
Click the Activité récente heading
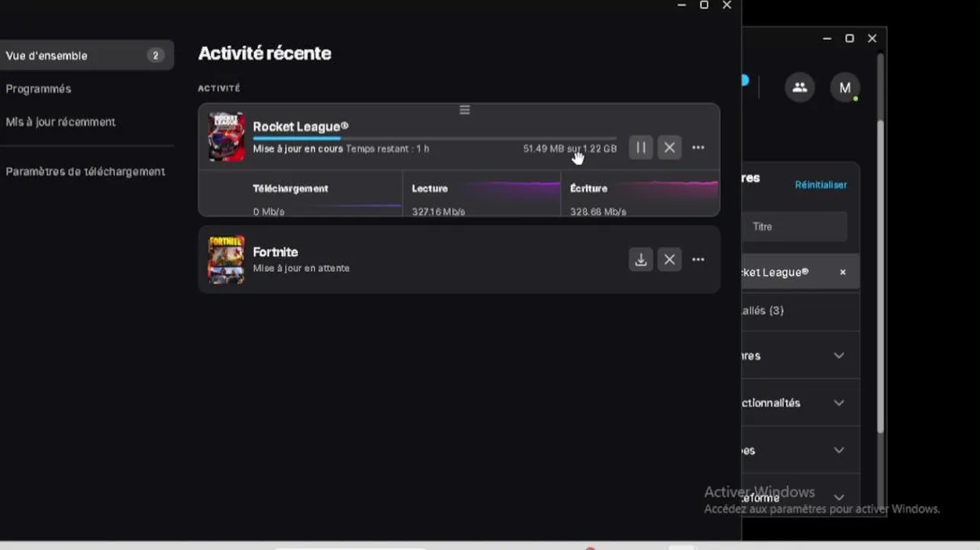click(265, 53)
